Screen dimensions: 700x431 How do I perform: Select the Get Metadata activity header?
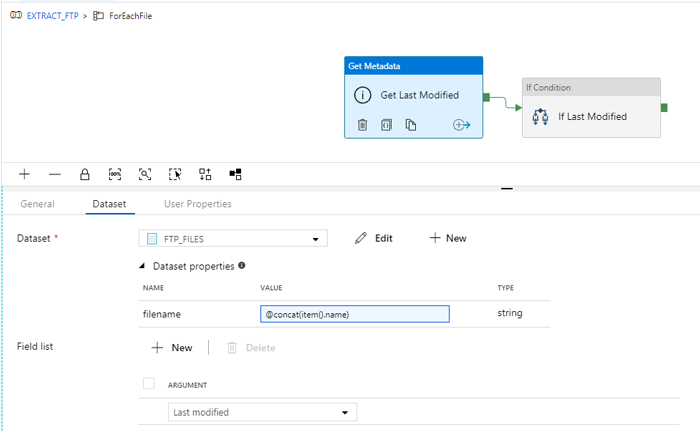(x=413, y=66)
